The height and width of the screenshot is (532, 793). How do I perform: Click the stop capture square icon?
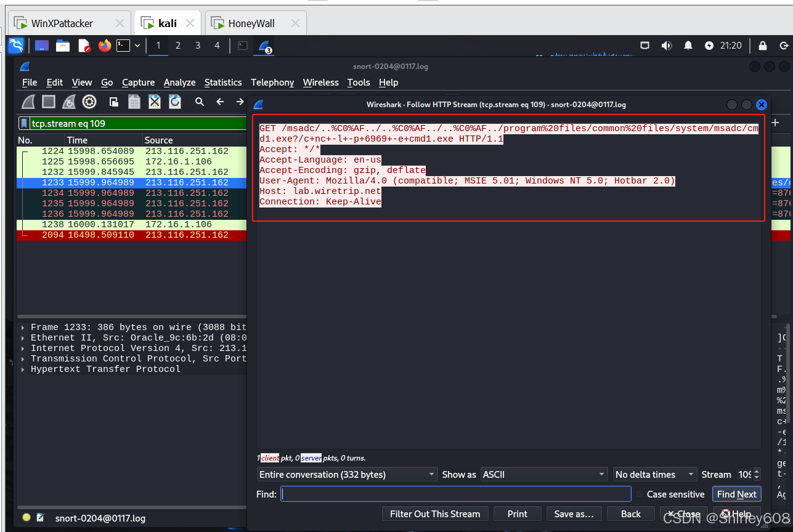coord(49,102)
